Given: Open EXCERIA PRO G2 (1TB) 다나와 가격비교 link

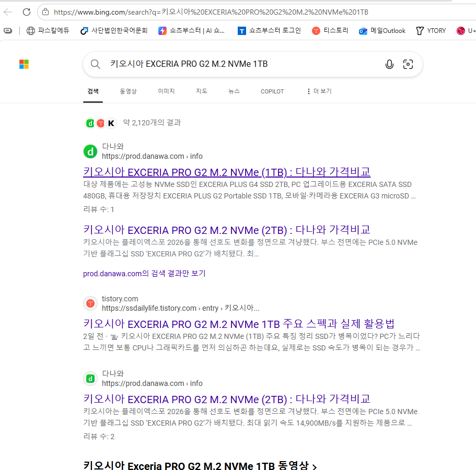Looking at the screenshot, I should tap(227, 172).
